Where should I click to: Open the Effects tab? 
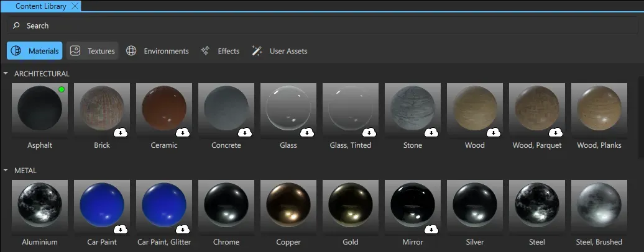(219, 51)
